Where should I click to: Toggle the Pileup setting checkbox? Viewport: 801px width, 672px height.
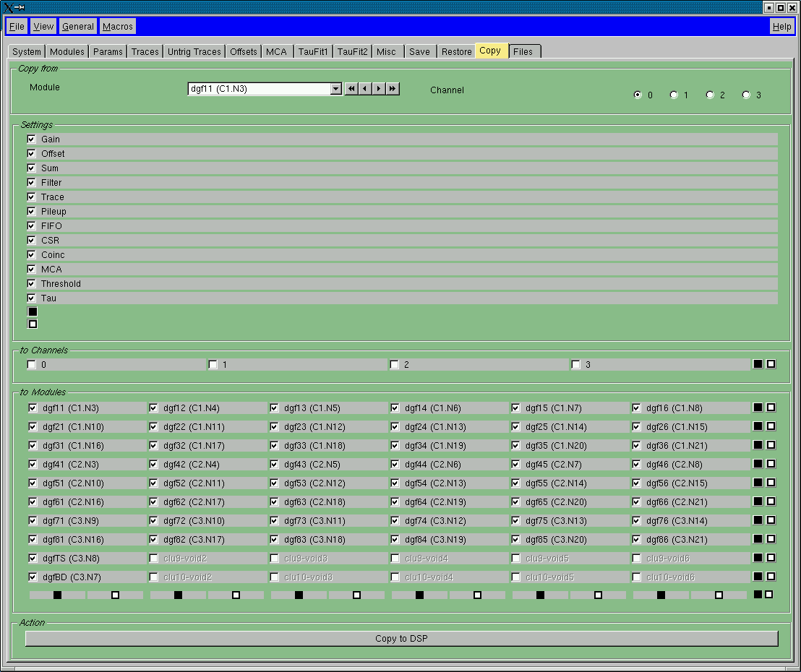pos(32,211)
